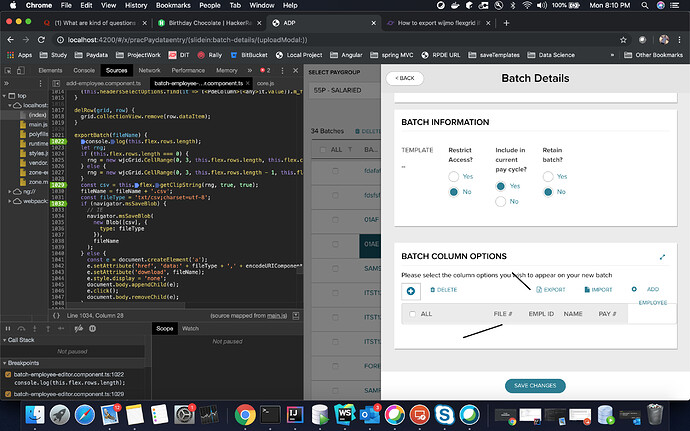Click the EXPORT button
The height and width of the screenshot is (431, 690).
[x=551, y=290]
